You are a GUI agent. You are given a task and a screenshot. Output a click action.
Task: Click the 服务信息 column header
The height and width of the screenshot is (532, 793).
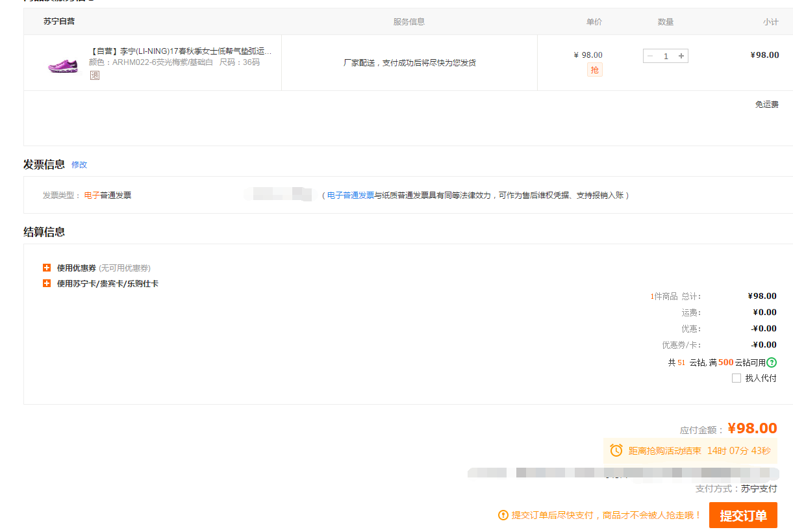tap(409, 21)
